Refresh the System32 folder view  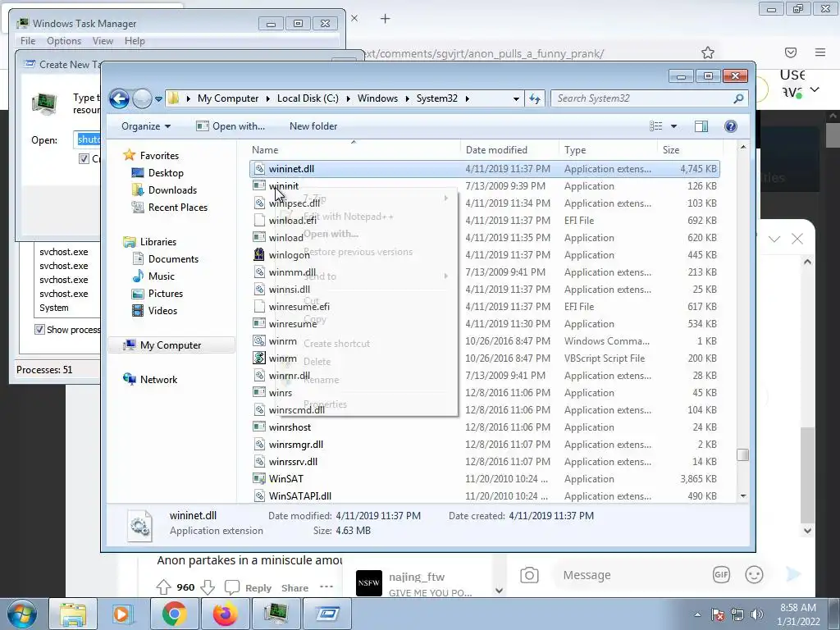pos(535,98)
